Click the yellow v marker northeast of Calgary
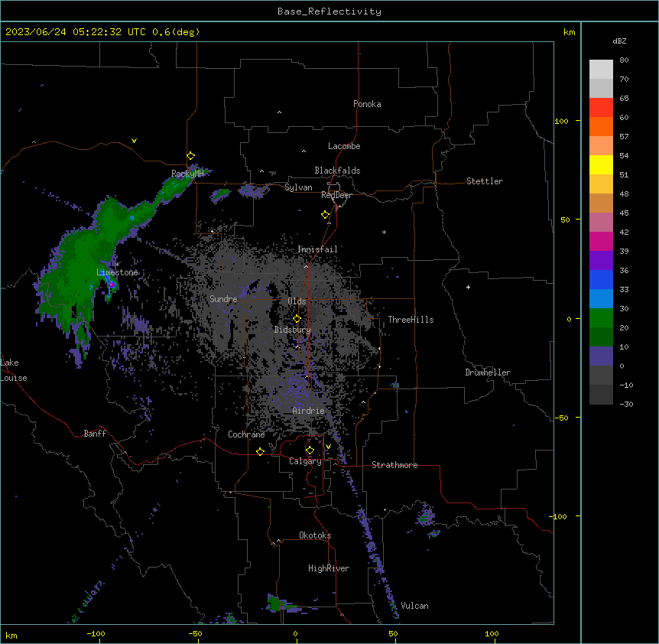 click(328, 447)
